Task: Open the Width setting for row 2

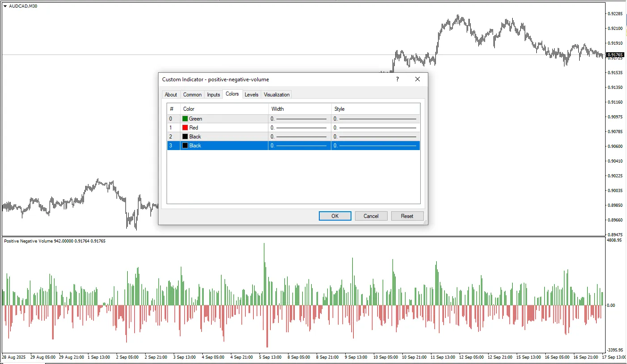Action: [299, 137]
